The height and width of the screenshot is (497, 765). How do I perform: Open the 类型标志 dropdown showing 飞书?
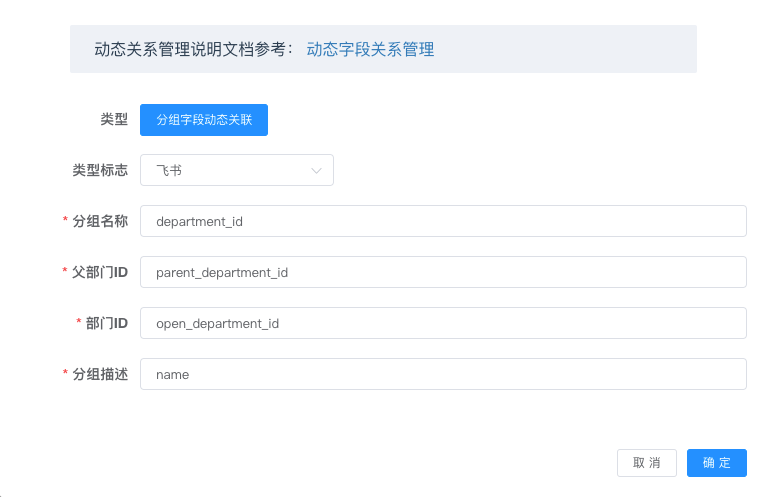(237, 170)
